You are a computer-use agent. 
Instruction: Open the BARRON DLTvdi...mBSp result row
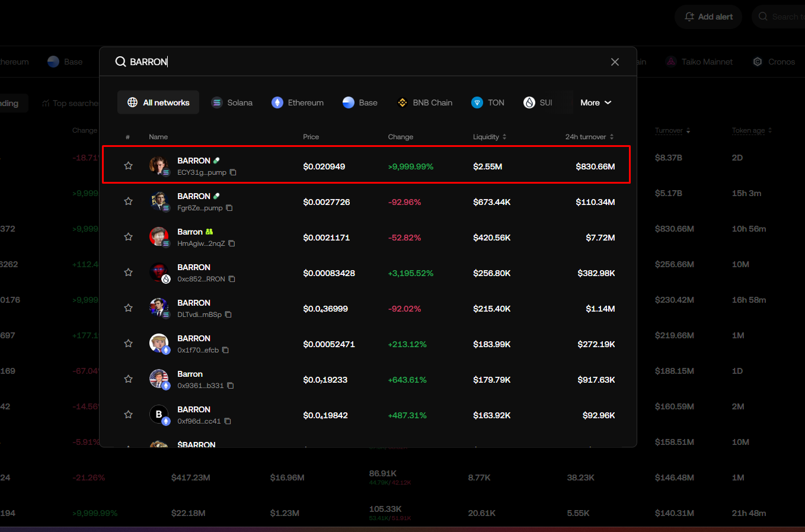pos(368,308)
